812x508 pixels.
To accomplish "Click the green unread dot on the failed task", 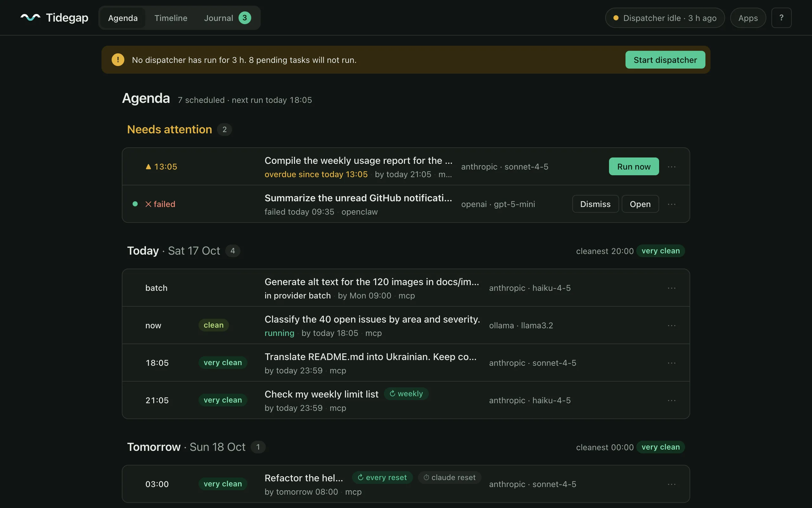I will (135, 204).
